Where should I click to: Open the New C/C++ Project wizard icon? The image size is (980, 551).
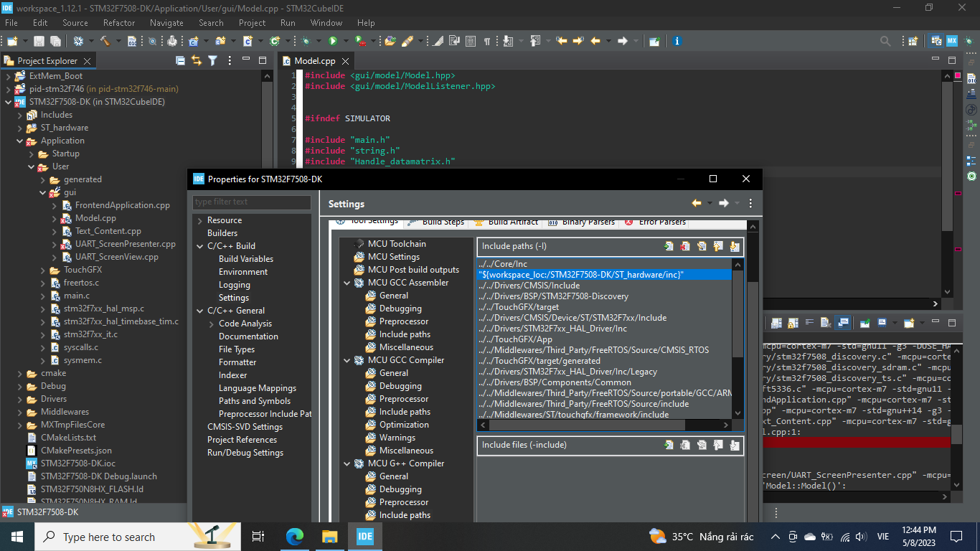coord(192,41)
